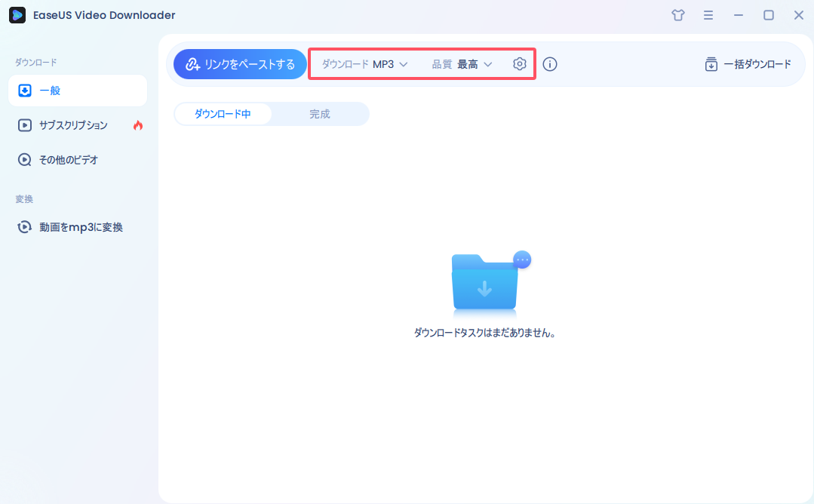Click the info icon beside the settings gear
814x504 pixels.
pyautogui.click(x=550, y=64)
